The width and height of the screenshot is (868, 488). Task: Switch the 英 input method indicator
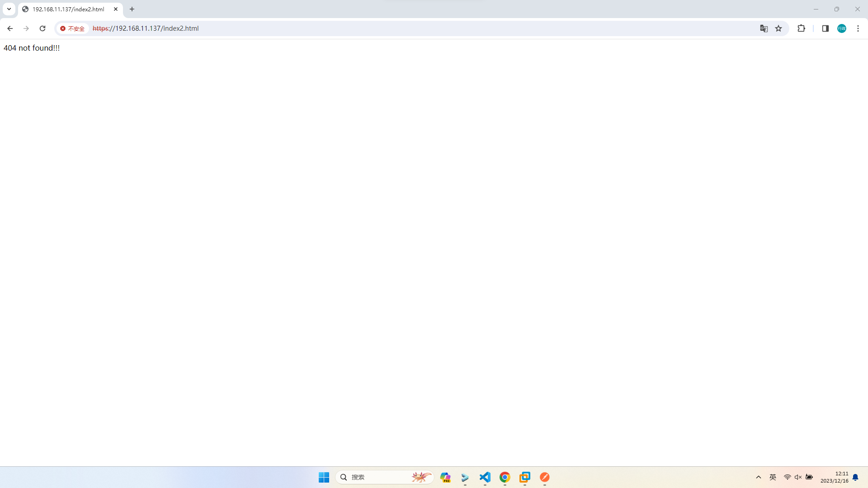[x=773, y=477]
